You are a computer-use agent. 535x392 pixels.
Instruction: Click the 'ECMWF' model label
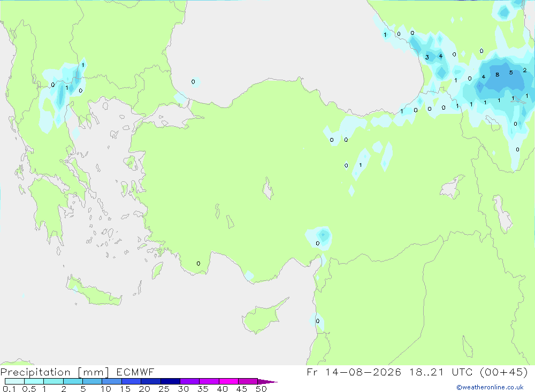point(135,372)
